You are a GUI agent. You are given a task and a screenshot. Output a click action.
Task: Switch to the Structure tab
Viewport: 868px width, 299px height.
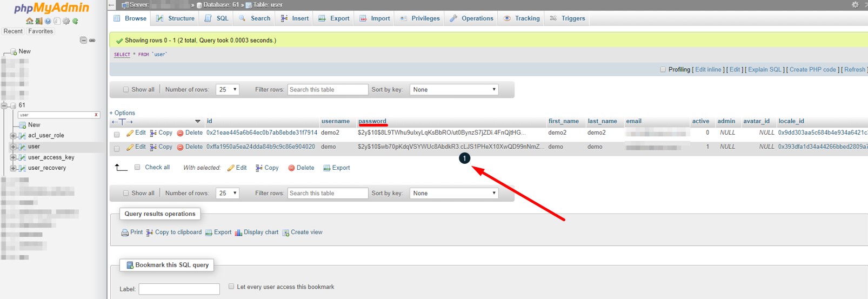point(175,18)
